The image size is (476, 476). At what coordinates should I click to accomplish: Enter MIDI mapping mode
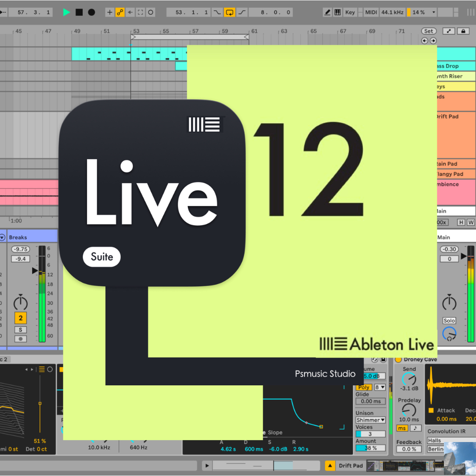point(370,12)
